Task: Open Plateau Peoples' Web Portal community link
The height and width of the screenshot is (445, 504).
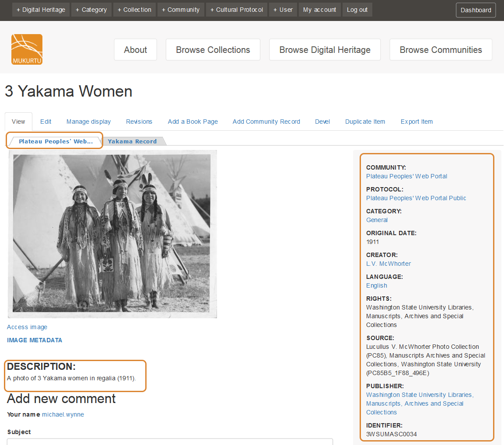Action: 406,176
